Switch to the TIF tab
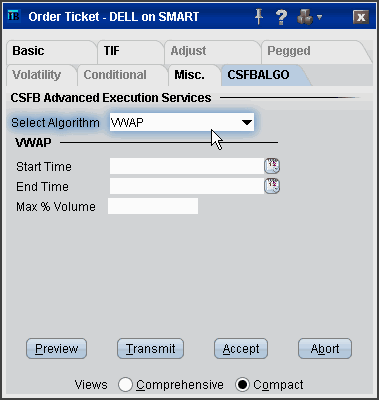Screen dimensions: 379x400 [111, 51]
